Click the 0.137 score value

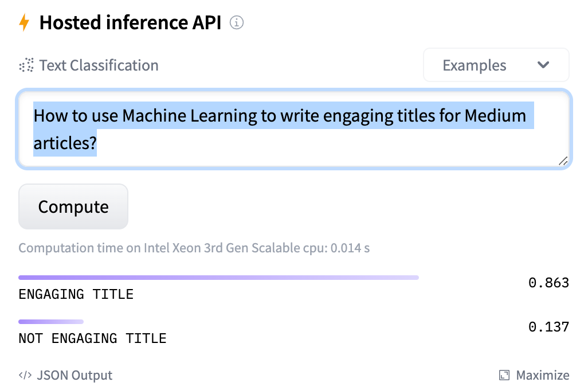pos(548,327)
